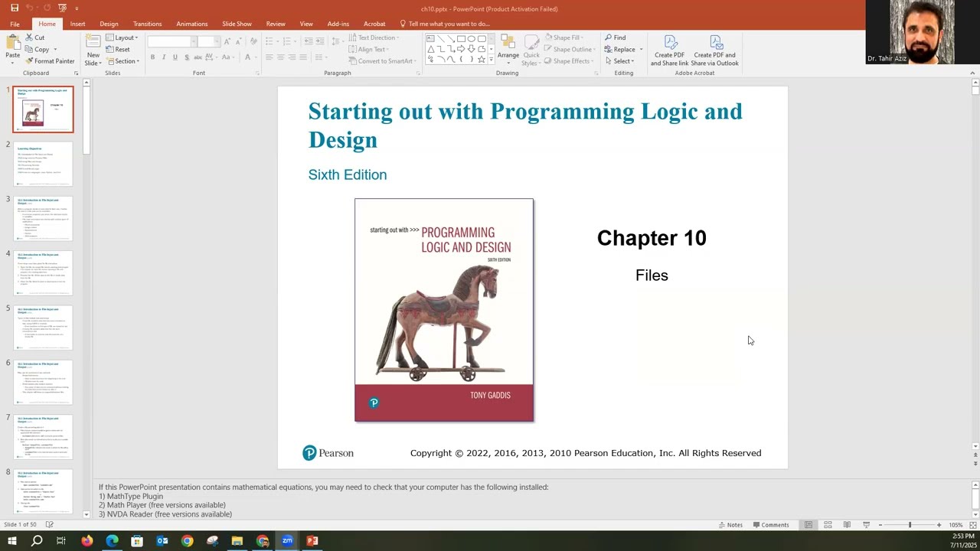Switch to the Transitions tab
This screenshot has height=551, width=980.
click(147, 24)
